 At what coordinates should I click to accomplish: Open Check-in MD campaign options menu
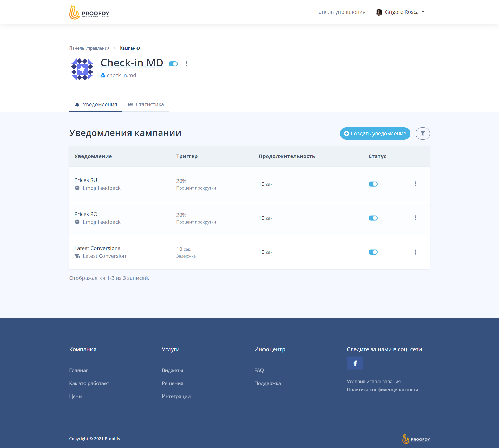186,64
